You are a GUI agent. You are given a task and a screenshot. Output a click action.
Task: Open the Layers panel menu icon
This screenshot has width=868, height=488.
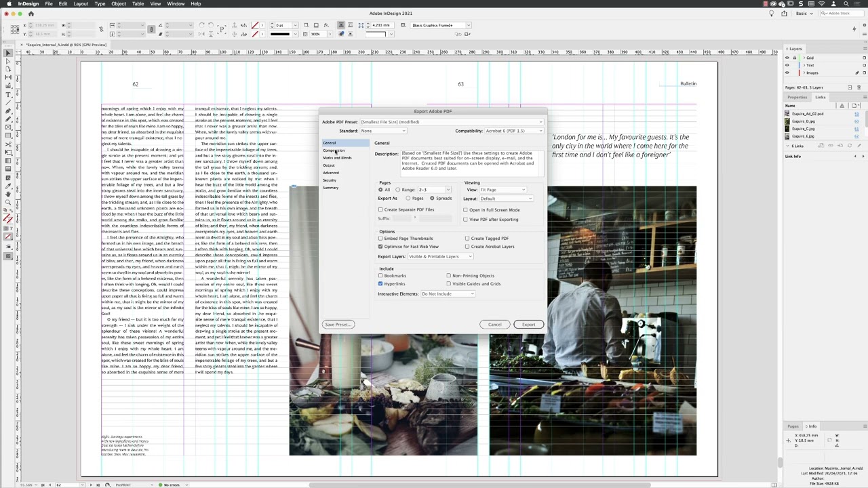pos(865,49)
